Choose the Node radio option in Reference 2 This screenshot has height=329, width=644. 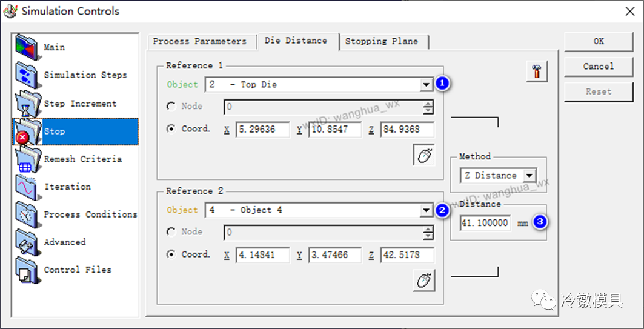171,232
